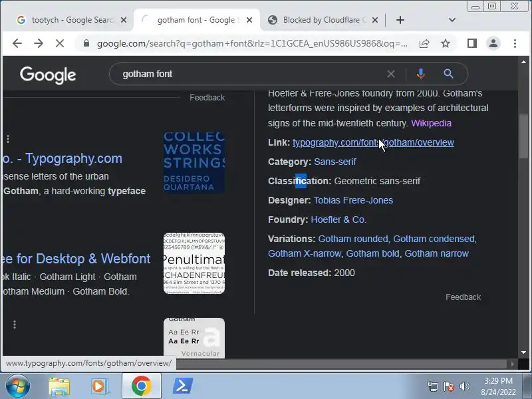This screenshot has height=399, width=532.
Task: Go forward in browser history
Action: (x=39, y=43)
